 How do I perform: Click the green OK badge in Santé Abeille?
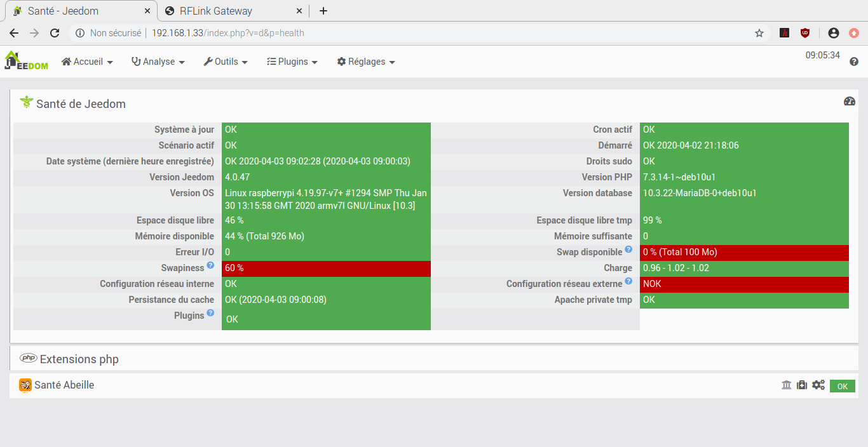point(843,386)
